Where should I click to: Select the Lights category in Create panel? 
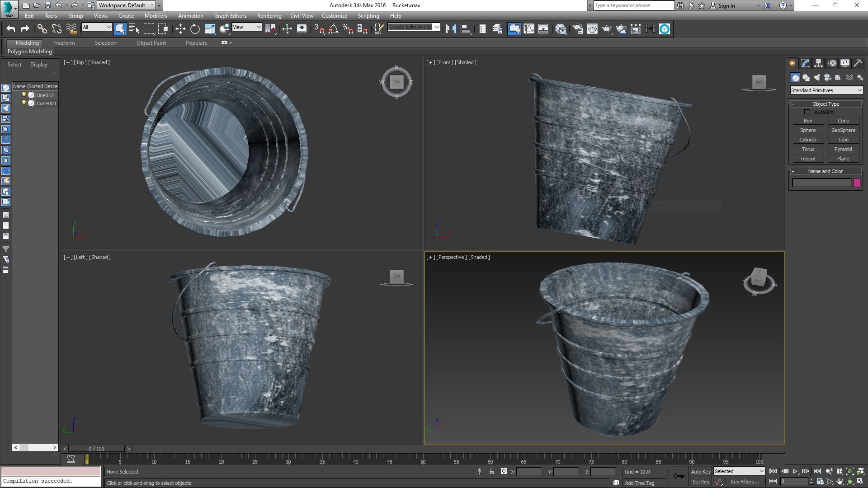pos(817,78)
